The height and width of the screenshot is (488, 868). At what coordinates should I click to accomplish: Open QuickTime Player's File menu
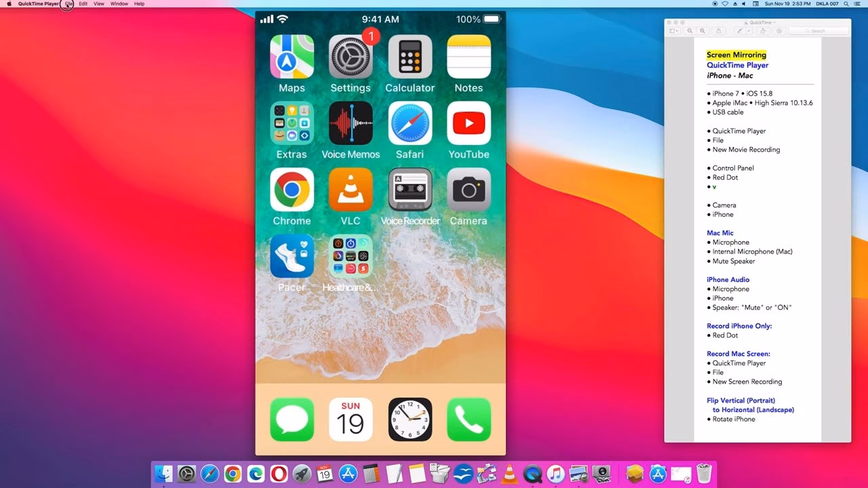coord(68,3)
